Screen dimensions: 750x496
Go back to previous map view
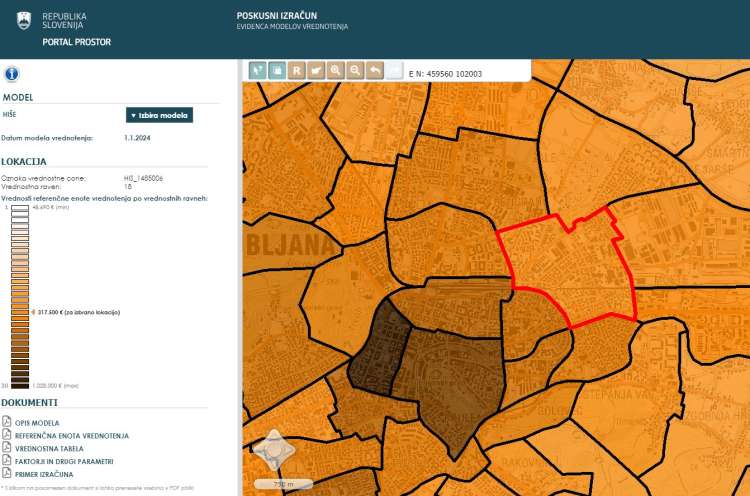tap(375, 71)
